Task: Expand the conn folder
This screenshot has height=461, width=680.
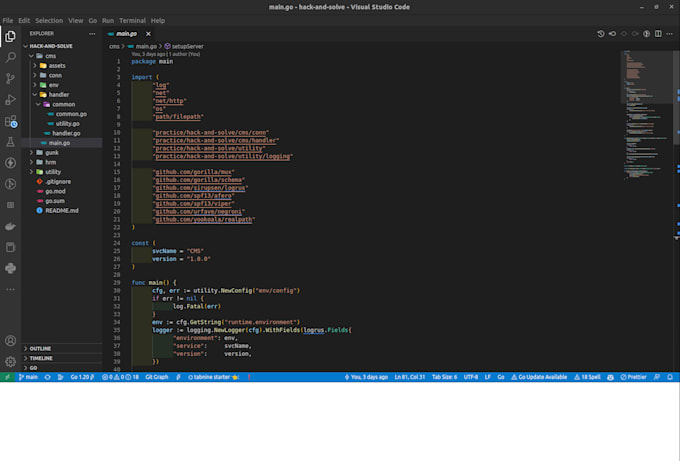Action: pos(35,75)
